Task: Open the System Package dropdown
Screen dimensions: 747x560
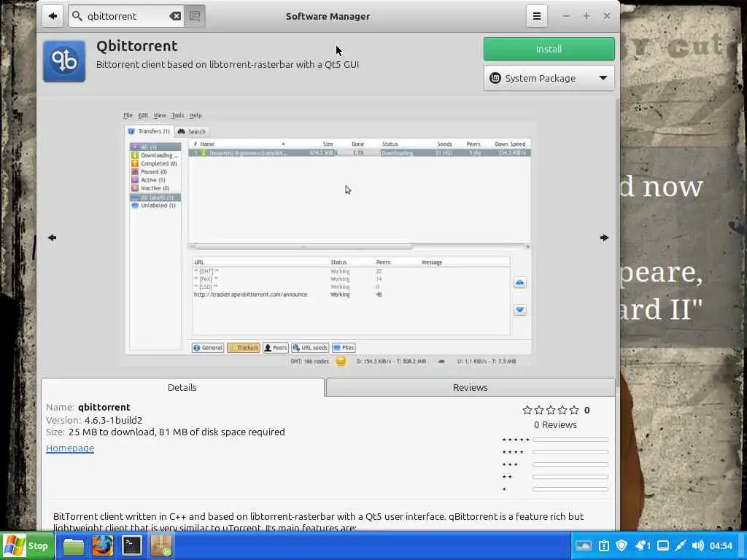Action: tap(549, 78)
